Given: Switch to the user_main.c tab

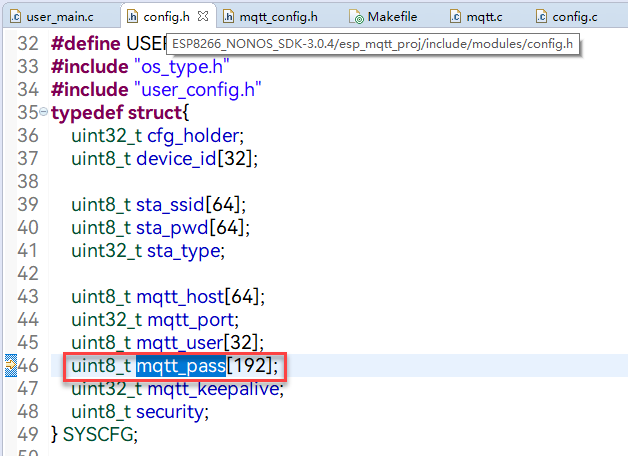Looking at the screenshot, I should 59,17.
